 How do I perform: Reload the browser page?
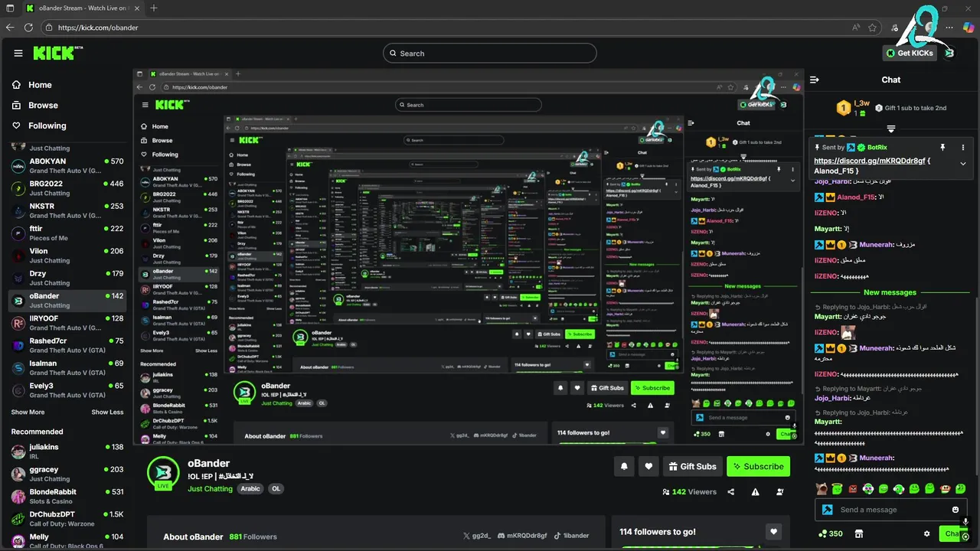point(28,28)
